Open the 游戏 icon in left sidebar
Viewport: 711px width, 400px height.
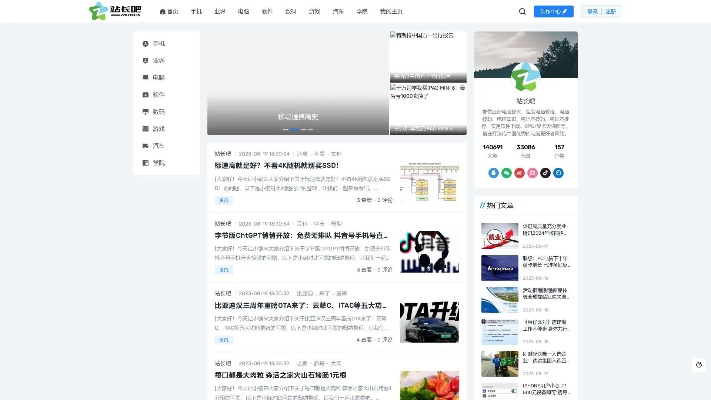click(x=146, y=129)
